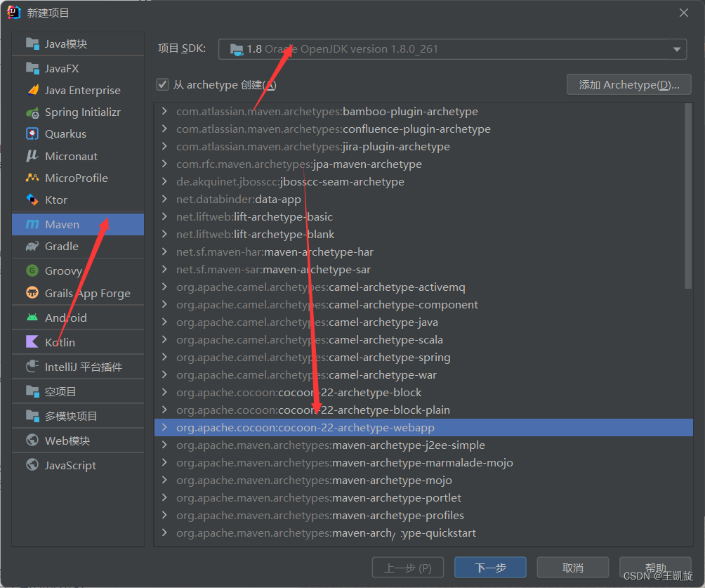Click the Quarkus icon

coord(32,134)
